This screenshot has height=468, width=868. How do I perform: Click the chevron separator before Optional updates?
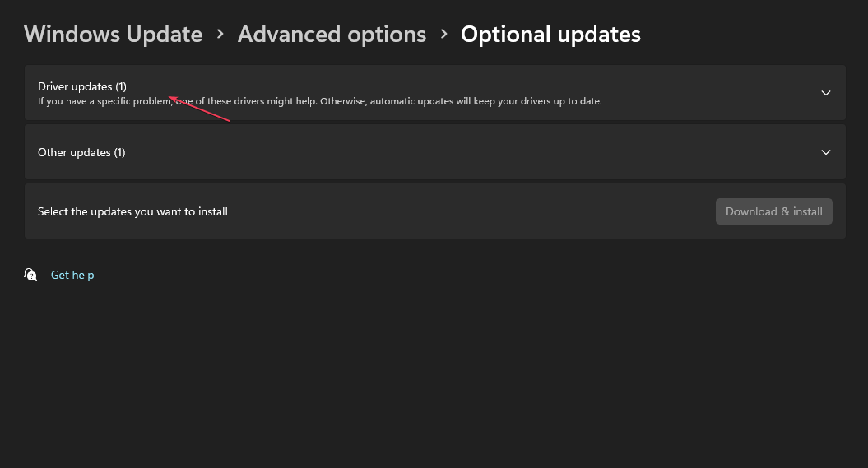pyautogui.click(x=444, y=35)
